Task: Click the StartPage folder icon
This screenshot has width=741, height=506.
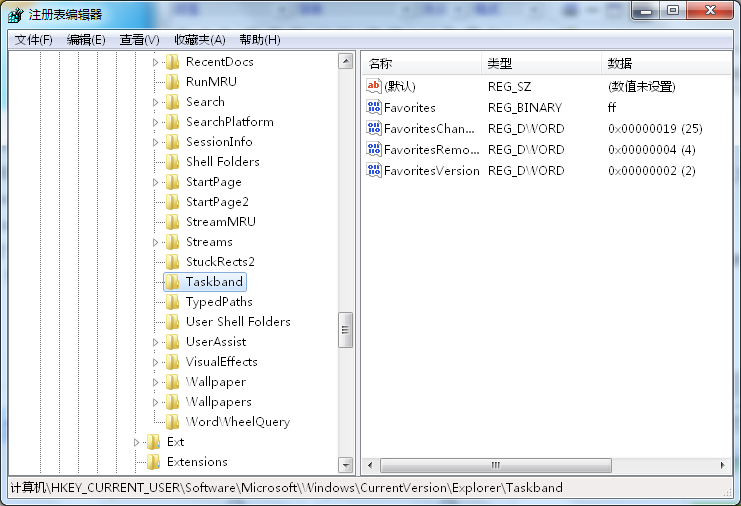Action: point(172,181)
